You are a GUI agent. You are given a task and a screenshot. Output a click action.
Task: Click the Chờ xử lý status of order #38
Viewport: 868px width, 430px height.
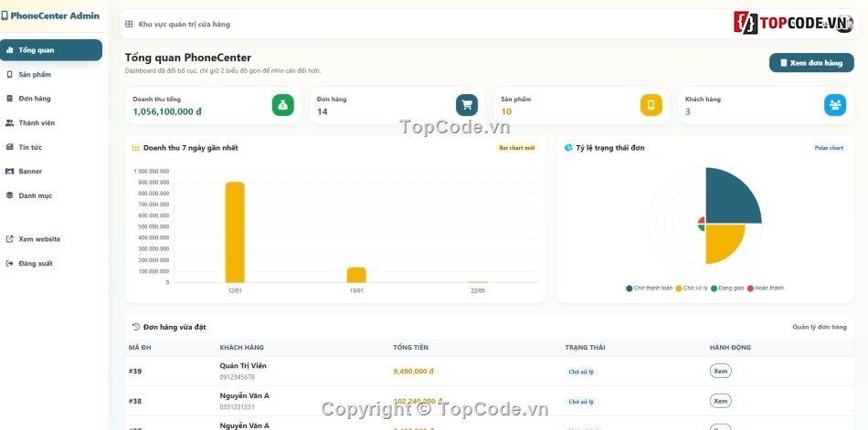[581, 402]
